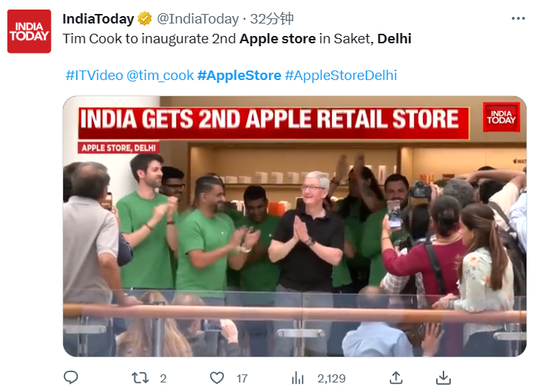Click the download video icon
Image resolution: width=536 pixels, height=392 pixels.
point(443,377)
